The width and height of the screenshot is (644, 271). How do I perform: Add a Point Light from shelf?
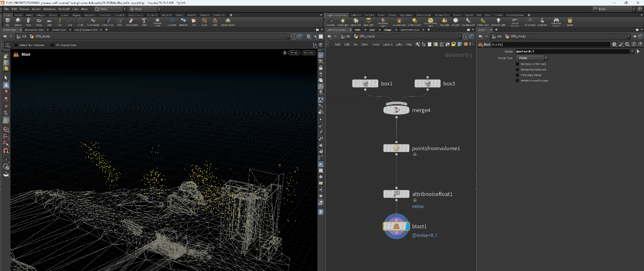pyautogui.click(x=343, y=21)
